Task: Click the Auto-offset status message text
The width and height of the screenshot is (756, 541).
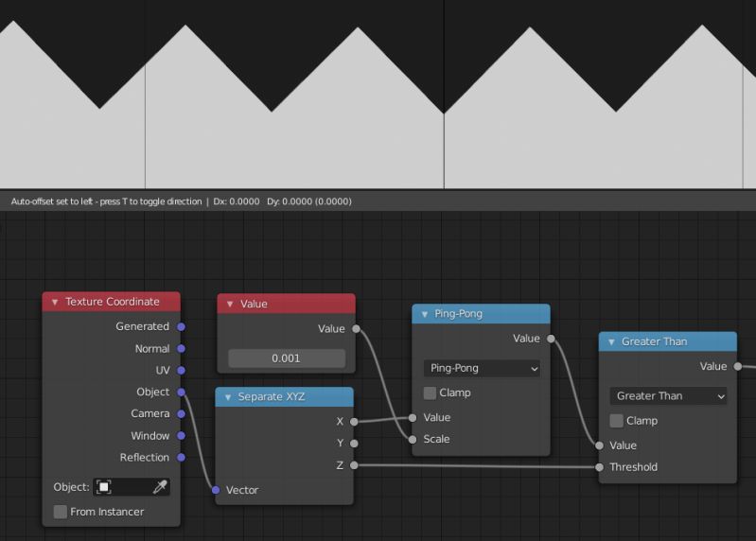Action: click(106, 201)
